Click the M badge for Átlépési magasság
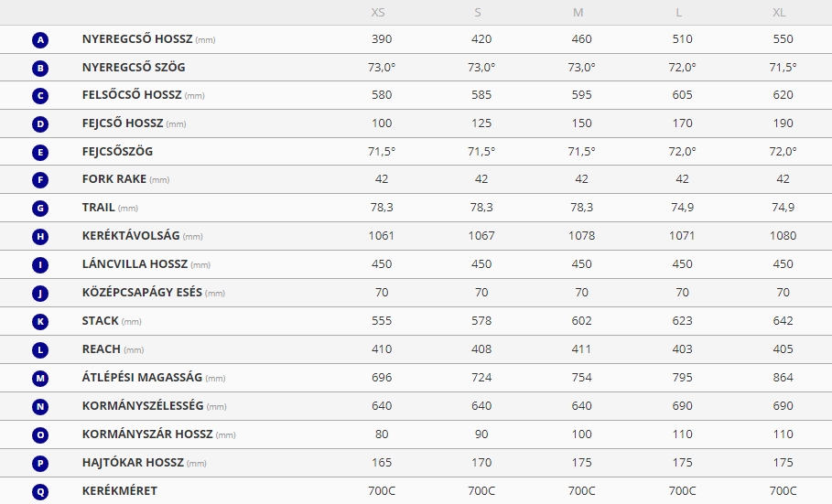Viewport: 832px width, 504px height. click(x=39, y=378)
